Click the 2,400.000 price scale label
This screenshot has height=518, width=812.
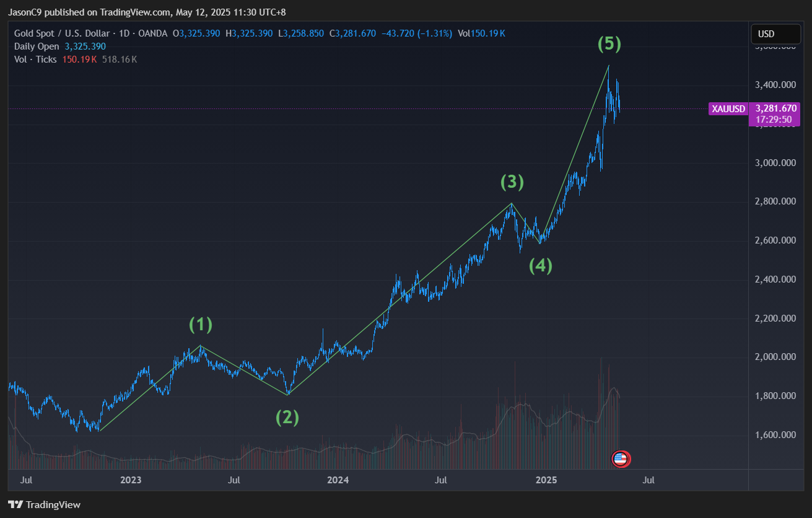pos(776,279)
